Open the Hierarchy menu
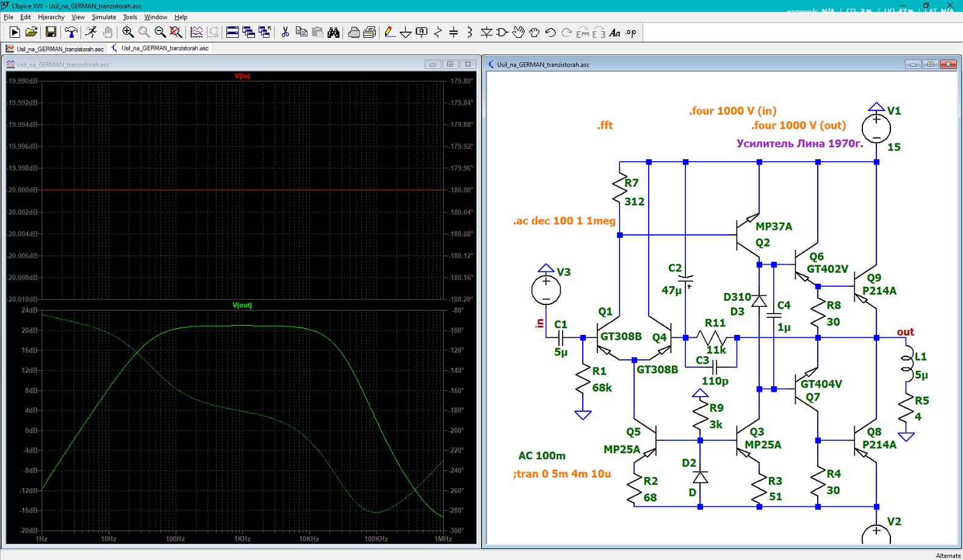The width and height of the screenshot is (963, 560). pyautogui.click(x=51, y=17)
